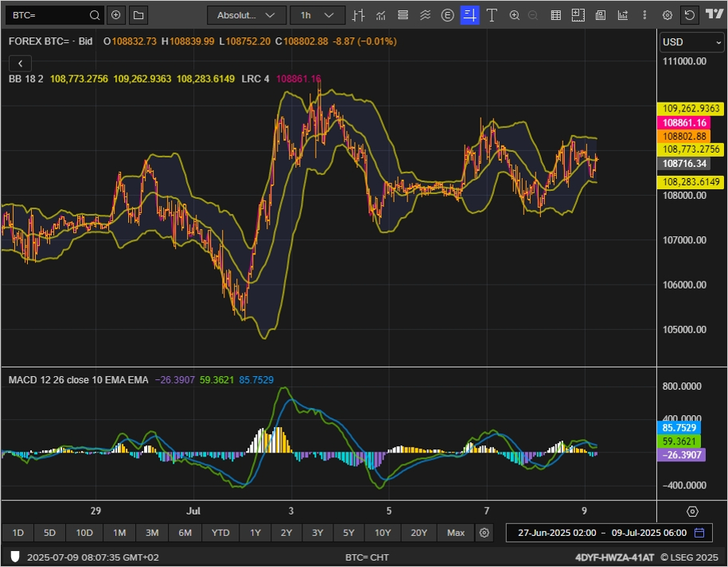Click the blue 85.7529 MACD tag

tap(679, 428)
